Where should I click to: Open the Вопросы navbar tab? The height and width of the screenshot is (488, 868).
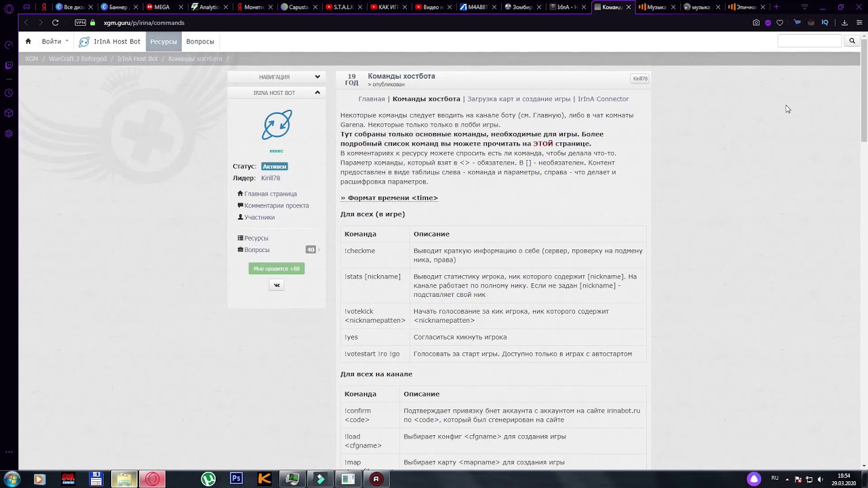point(200,41)
